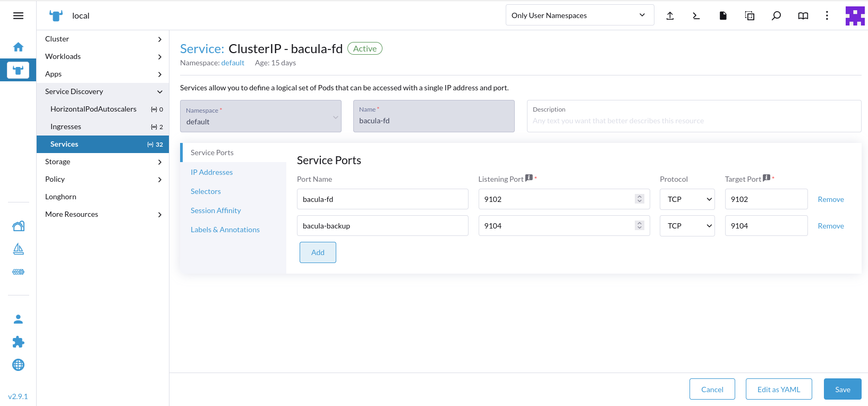Switch to Labels & Annotations tab
Screen dimensions: 868x406
[x=233, y=230]
